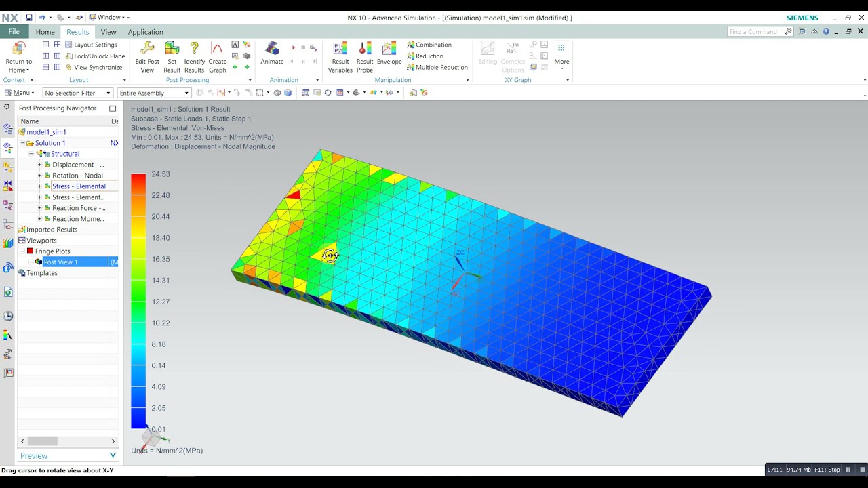The image size is (868, 488).
Task: Click the rotate view icon in top border bar
Action: (328, 93)
